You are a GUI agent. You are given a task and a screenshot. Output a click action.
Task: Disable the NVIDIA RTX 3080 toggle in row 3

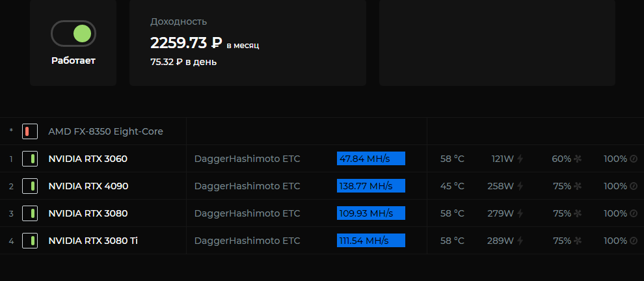coord(30,213)
